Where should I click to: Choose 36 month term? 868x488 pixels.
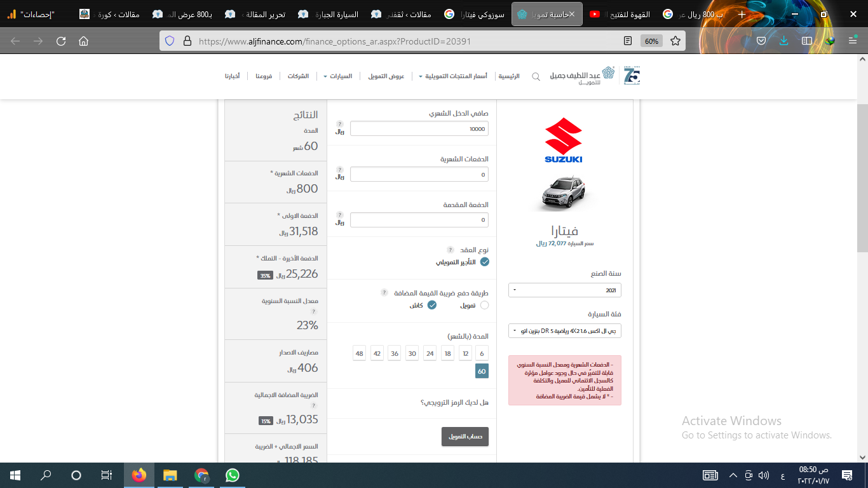tap(395, 353)
